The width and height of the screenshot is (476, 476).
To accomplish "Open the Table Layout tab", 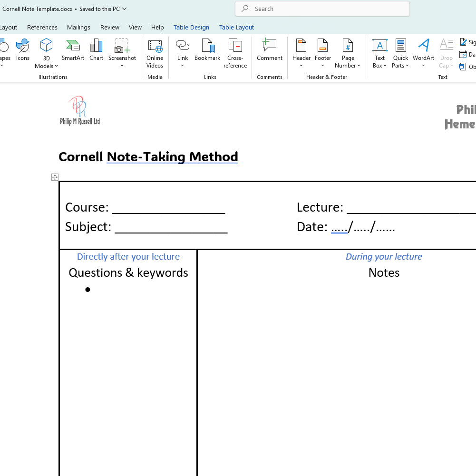I will pyautogui.click(x=236, y=27).
